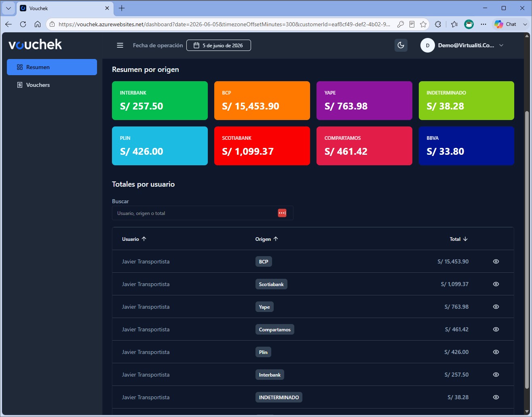This screenshot has height=417, width=532.
Task: Click the address bar URL
Action: click(224, 24)
